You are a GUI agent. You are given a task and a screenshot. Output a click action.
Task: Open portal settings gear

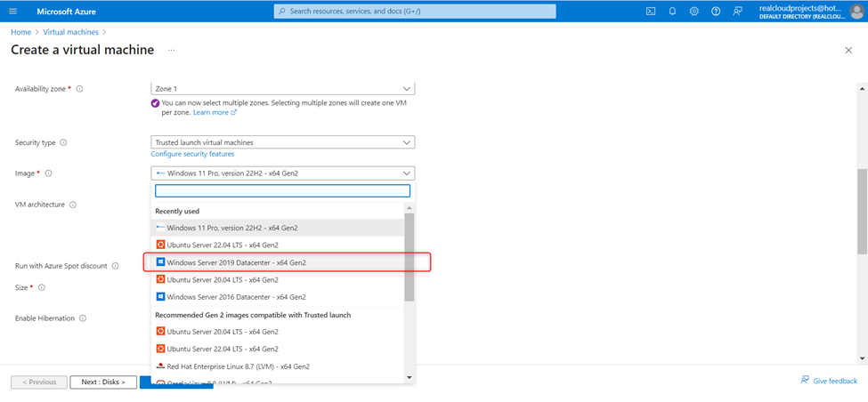pyautogui.click(x=694, y=11)
